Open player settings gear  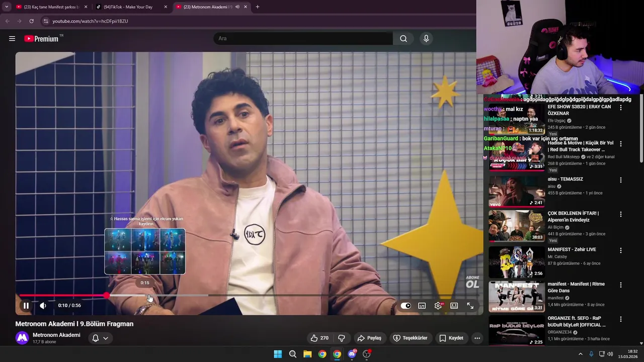[439, 306]
